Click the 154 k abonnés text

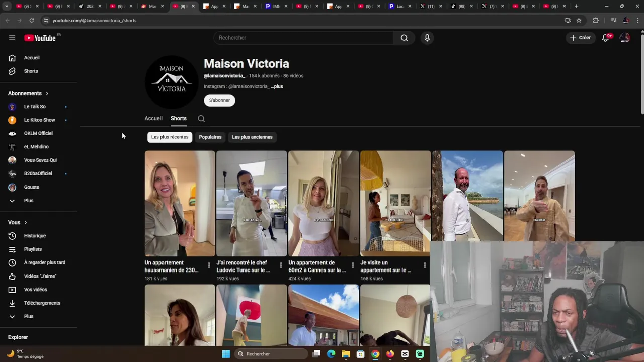tap(264, 76)
